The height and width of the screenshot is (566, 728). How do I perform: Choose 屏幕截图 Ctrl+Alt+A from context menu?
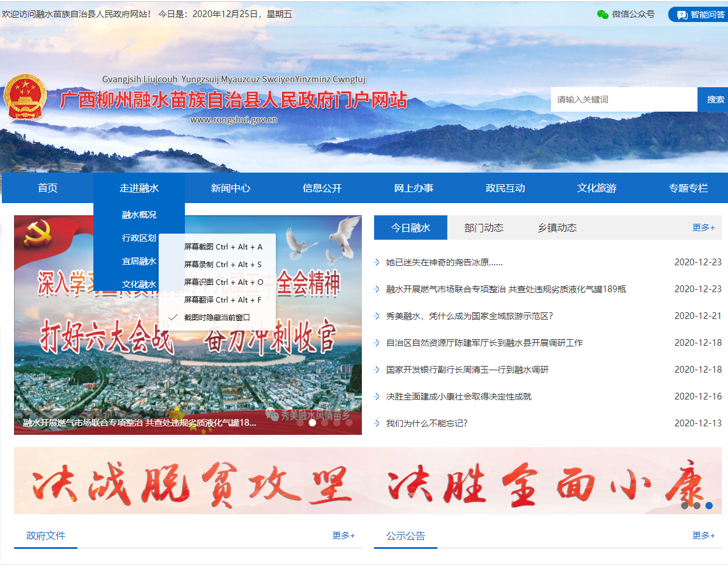tap(223, 247)
